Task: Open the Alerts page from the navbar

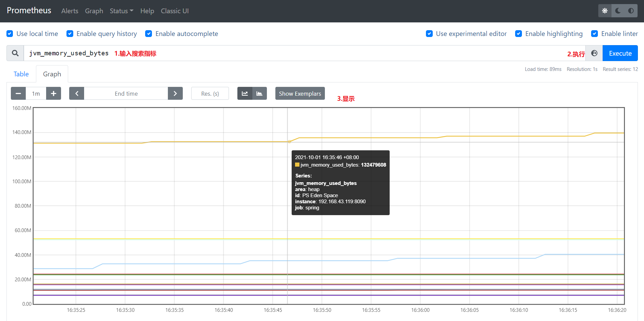Action: 70,11
